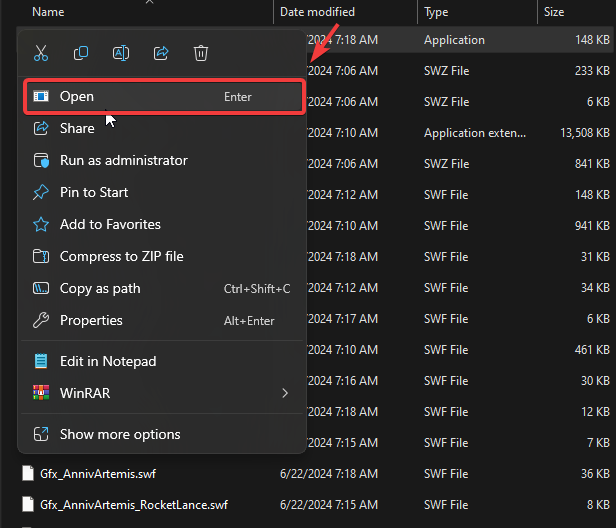Select the Gfx_AnnivArtemis.swf file

click(98, 474)
